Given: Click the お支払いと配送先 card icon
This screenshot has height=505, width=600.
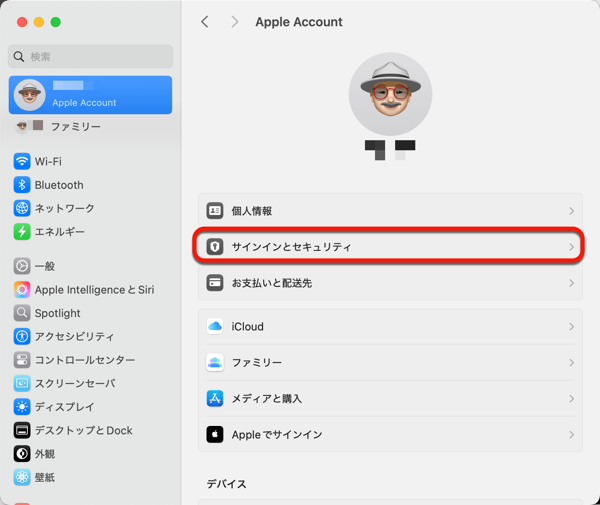Looking at the screenshot, I should (215, 283).
